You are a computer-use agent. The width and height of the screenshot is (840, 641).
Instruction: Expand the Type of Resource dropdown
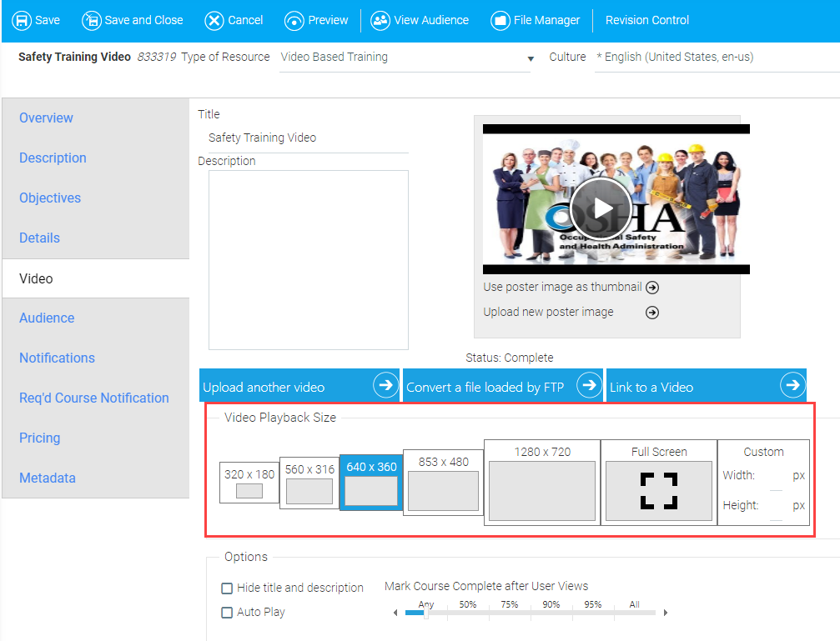531,58
